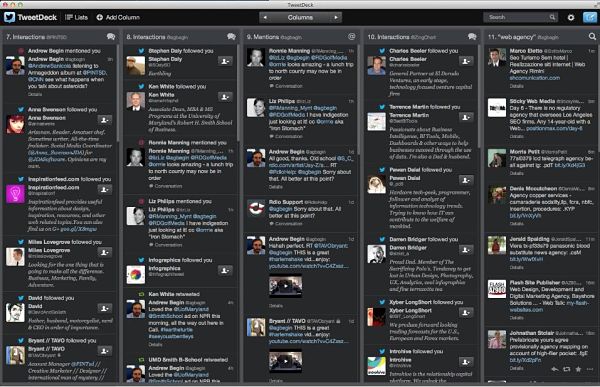
Task: Follow David with follow button
Action: coord(104,308)
